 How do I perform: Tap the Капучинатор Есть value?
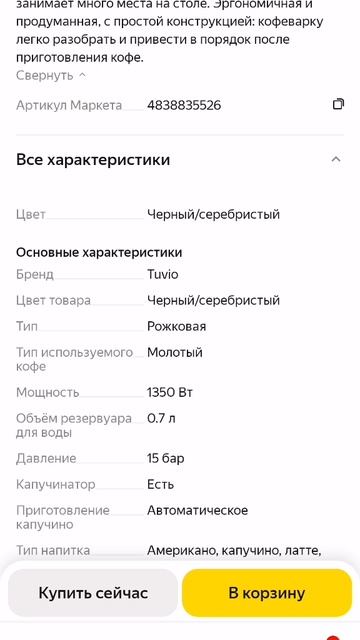160,484
